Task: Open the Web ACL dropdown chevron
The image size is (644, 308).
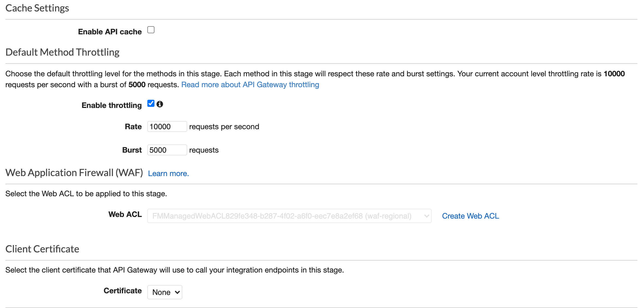Action: [427, 216]
